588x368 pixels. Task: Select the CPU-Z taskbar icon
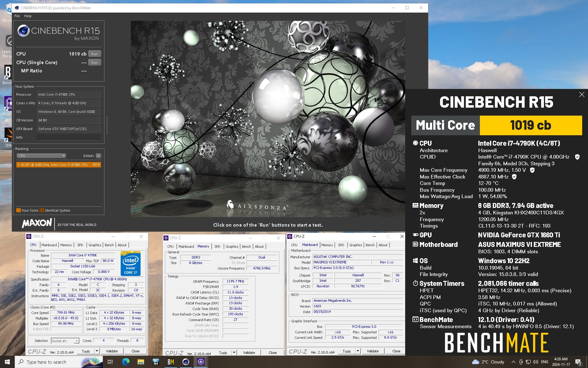[201, 362]
